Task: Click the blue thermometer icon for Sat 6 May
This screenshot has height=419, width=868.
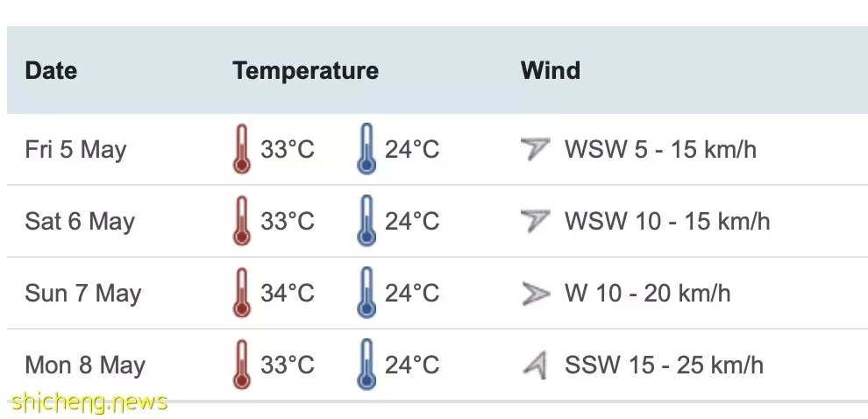Action: [x=366, y=221]
